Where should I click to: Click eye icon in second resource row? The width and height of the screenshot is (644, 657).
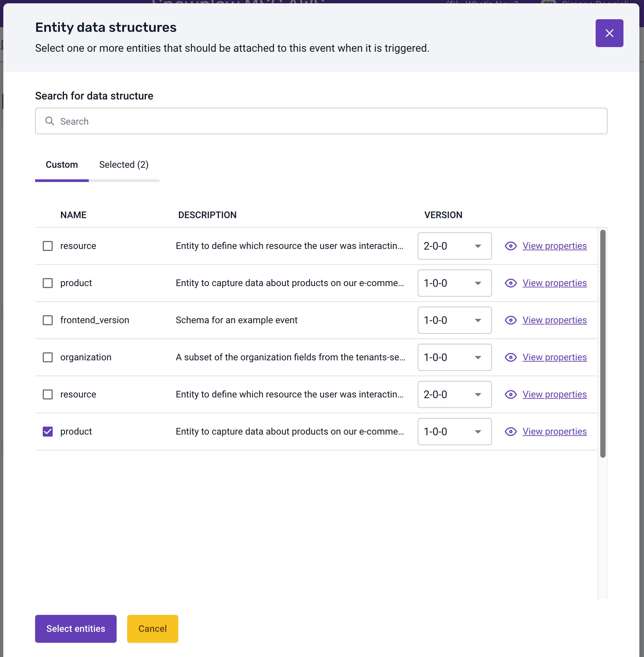tap(510, 394)
